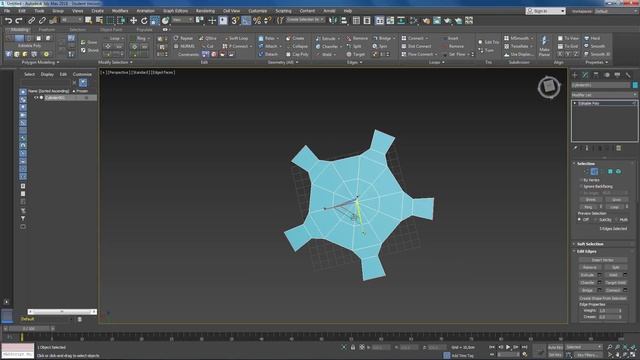This screenshot has height=360, width=640.
Task: Open the reference coordinate View dropdown
Action: [182, 20]
